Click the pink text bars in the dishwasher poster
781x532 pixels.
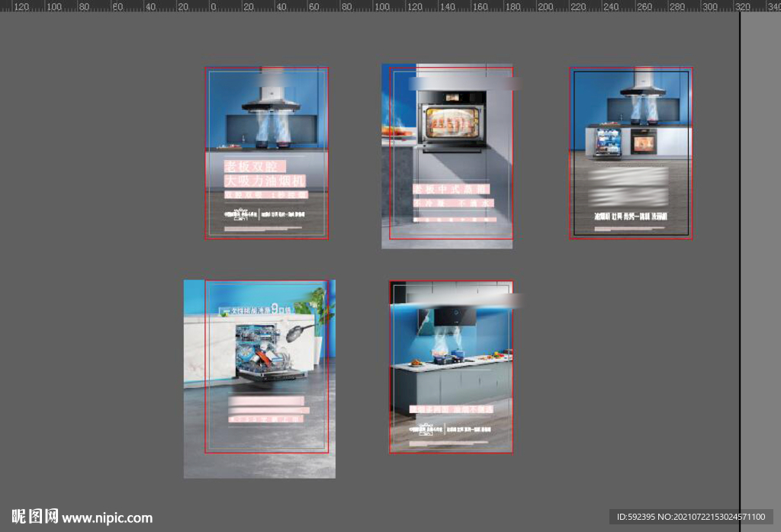[x=268, y=409]
